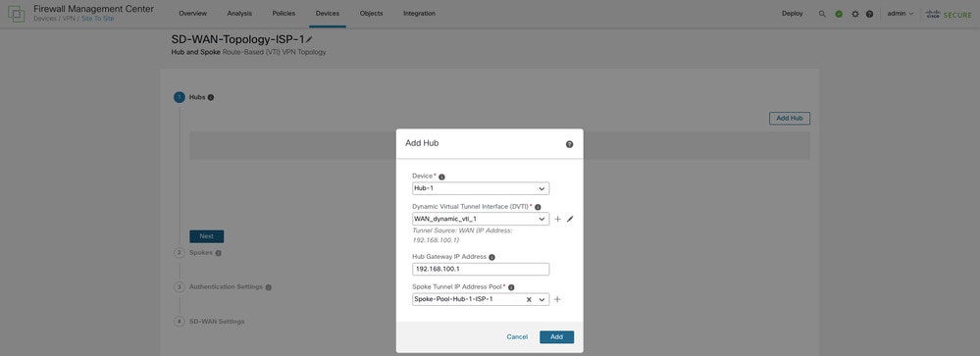Click the SD-WAN-Topology-ISP-1 title text
This screenshot has width=980, height=356.
pyautogui.click(x=237, y=39)
